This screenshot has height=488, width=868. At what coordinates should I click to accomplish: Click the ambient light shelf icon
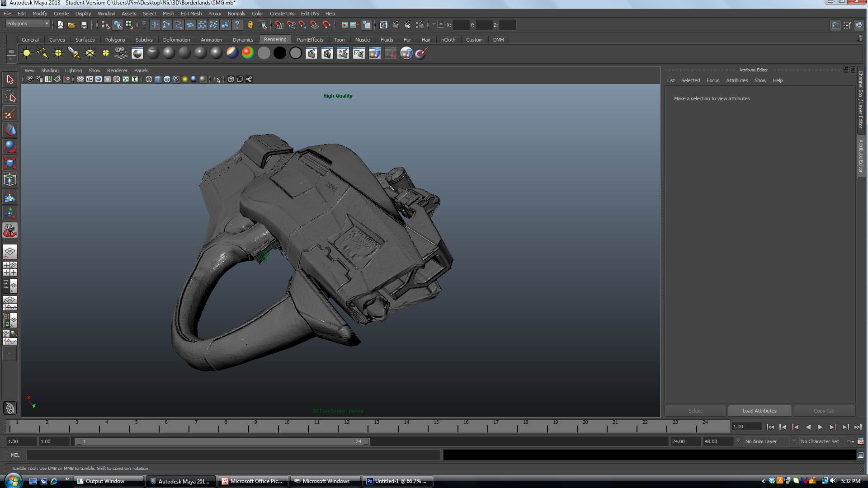coord(27,53)
